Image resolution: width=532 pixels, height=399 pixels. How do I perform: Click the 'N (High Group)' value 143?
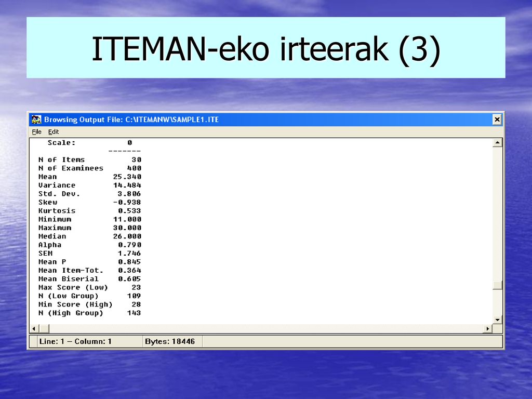[134, 313]
